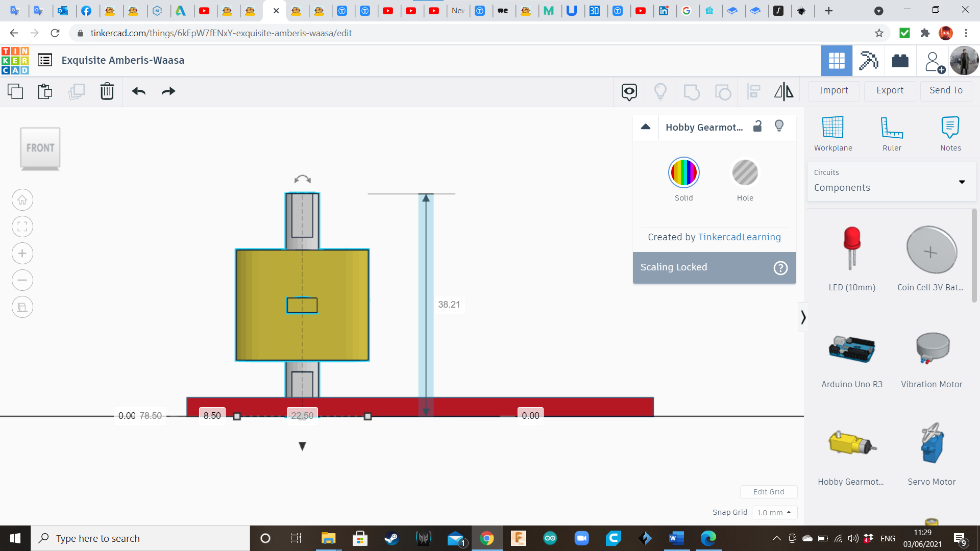This screenshot has width=980, height=551.
Task: Make the shape a Hole
Action: coord(745,172)
